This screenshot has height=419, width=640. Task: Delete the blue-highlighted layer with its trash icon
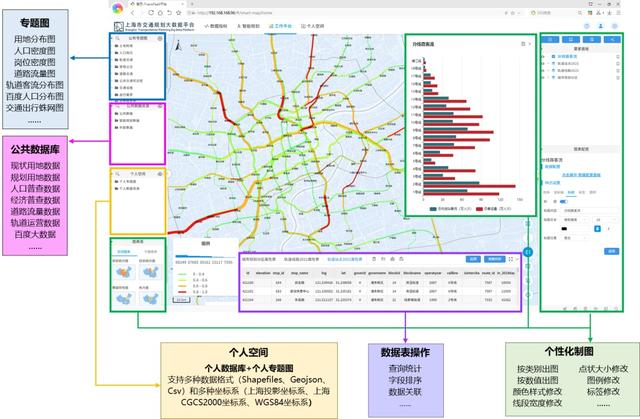pos(618,57)
